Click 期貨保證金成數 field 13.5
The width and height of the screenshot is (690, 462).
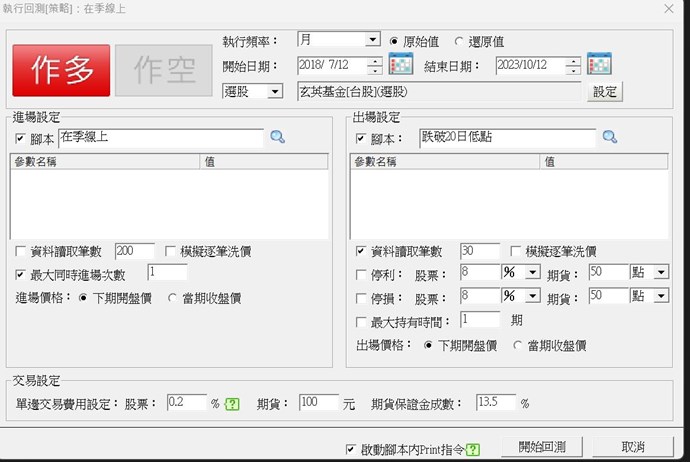[496, 402]
